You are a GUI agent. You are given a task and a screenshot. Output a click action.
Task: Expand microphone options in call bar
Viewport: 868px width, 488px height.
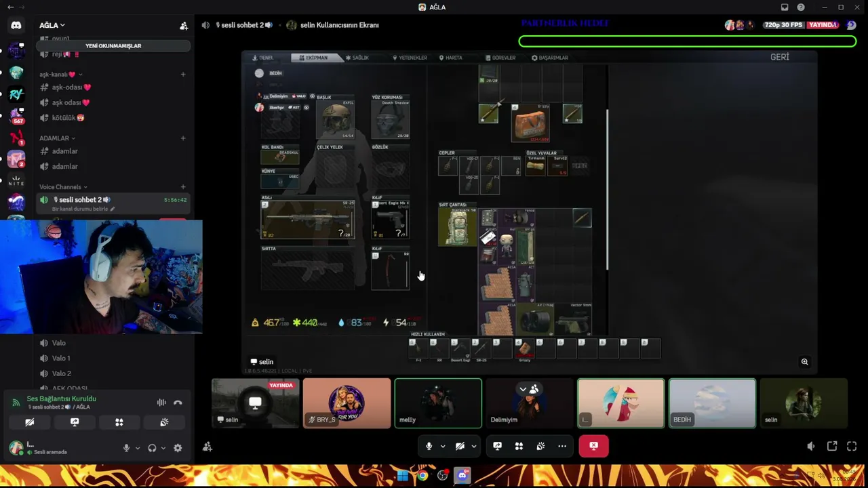pos(443,446)
